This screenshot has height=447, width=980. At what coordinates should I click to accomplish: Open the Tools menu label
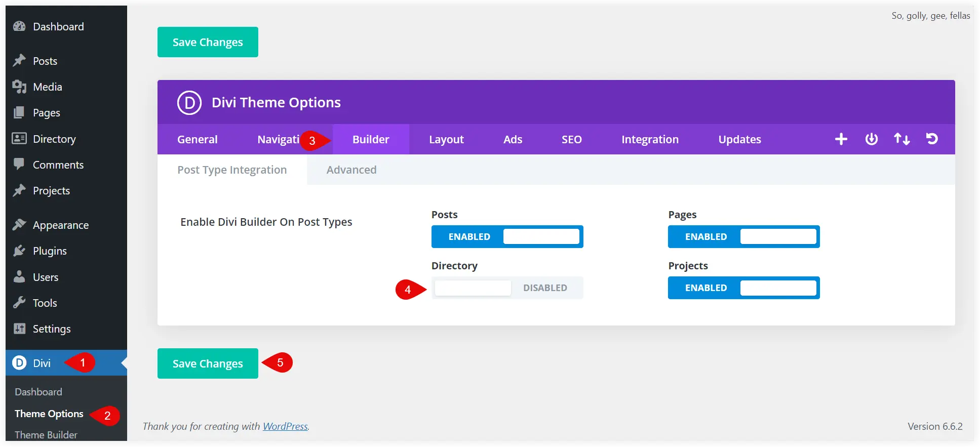(x=45, y=303)
